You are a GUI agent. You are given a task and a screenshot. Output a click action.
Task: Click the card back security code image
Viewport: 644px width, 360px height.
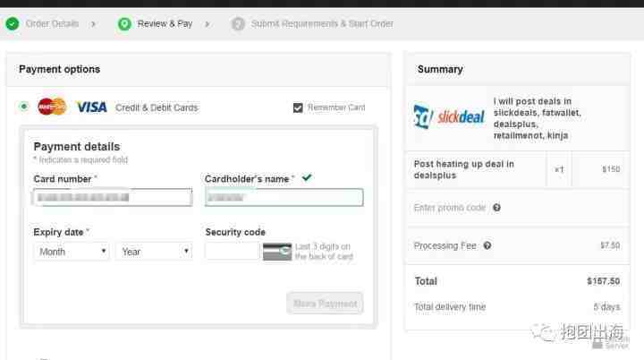pyautogui.click(x=276, y=252)
